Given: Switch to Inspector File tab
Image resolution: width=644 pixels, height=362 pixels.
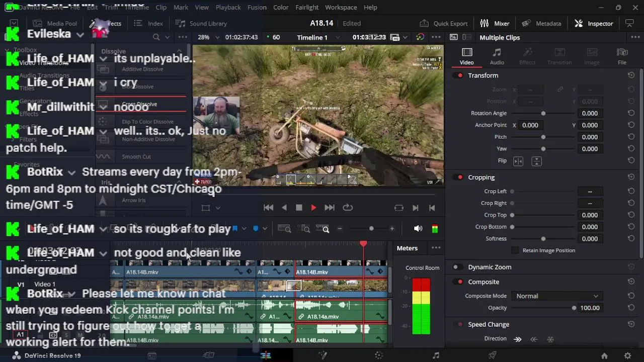Looking at the screenshot, I should click(622, 56).
